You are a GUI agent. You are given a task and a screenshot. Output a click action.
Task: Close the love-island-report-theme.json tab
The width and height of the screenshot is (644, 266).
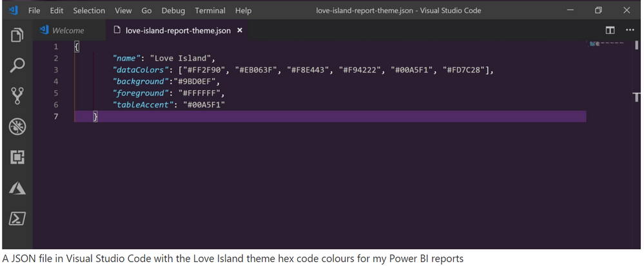click(240, 30)
